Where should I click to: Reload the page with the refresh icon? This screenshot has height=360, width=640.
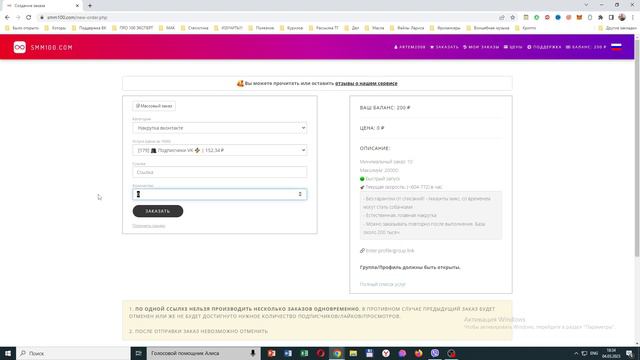click(x=29, y=18)
